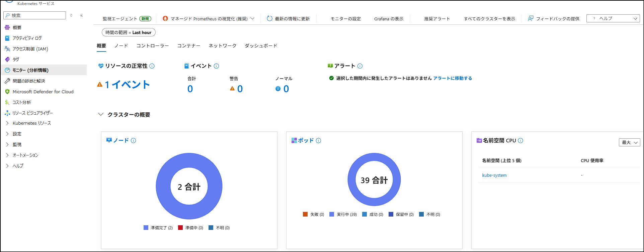Click the 時間の範囲 = Last hour pill
This screenshot has width=644, height=252.
129,32
